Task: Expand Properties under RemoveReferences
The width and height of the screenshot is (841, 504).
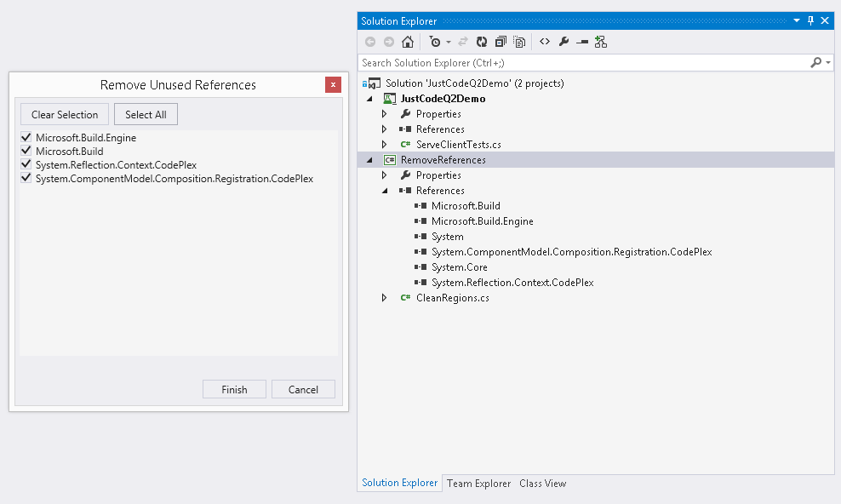Action: 385,175
